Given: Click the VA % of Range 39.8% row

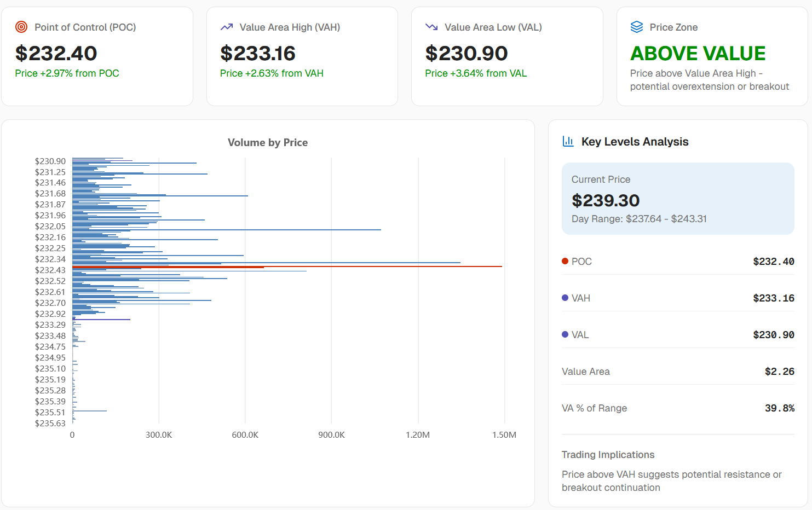Looking at the screenshot, I should pos(678,408).
